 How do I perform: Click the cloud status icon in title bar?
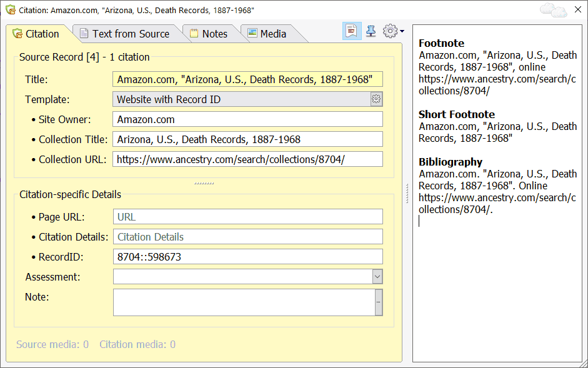553,10
